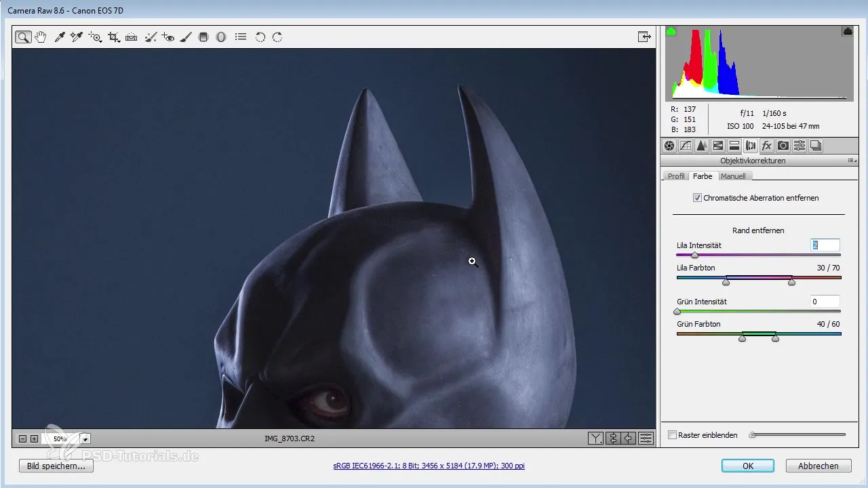This screenshot has height=488, width=868.
Task: Uncheck Chromatische Aberration entfernen
Action: [697, 198]
